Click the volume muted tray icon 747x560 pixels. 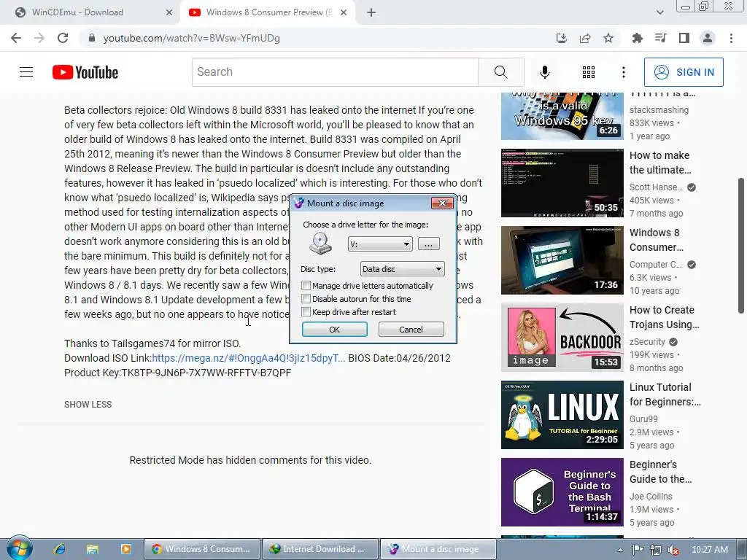673,550
